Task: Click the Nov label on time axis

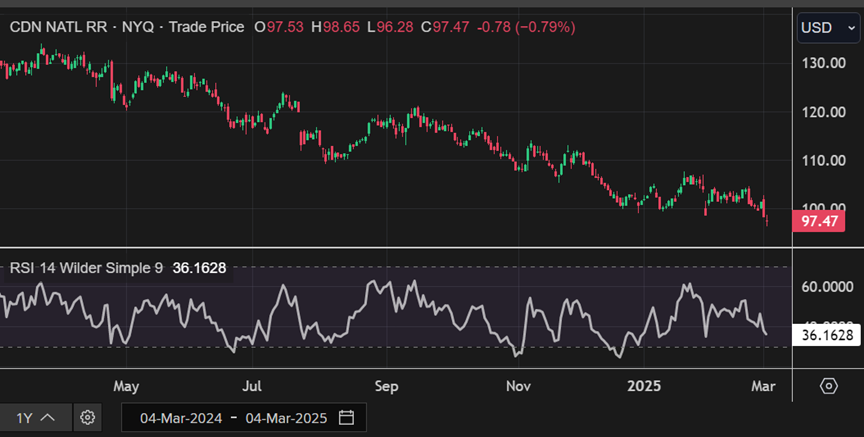Action: 517,386
